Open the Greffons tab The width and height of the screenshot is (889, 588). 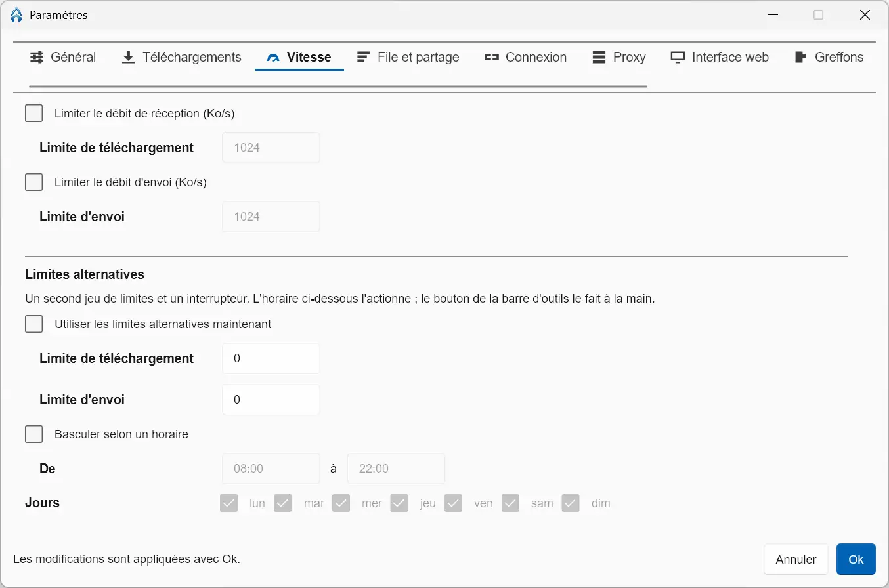click(829, 57)
